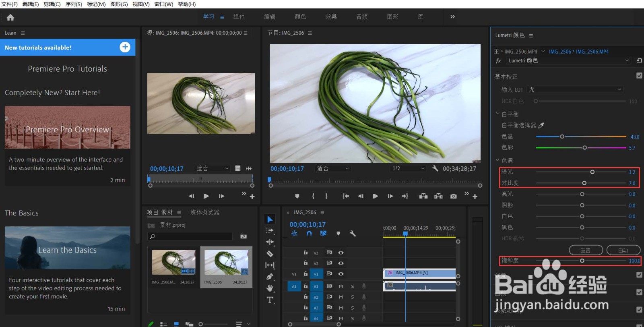Open button editor plus in Source monitor

252,197
